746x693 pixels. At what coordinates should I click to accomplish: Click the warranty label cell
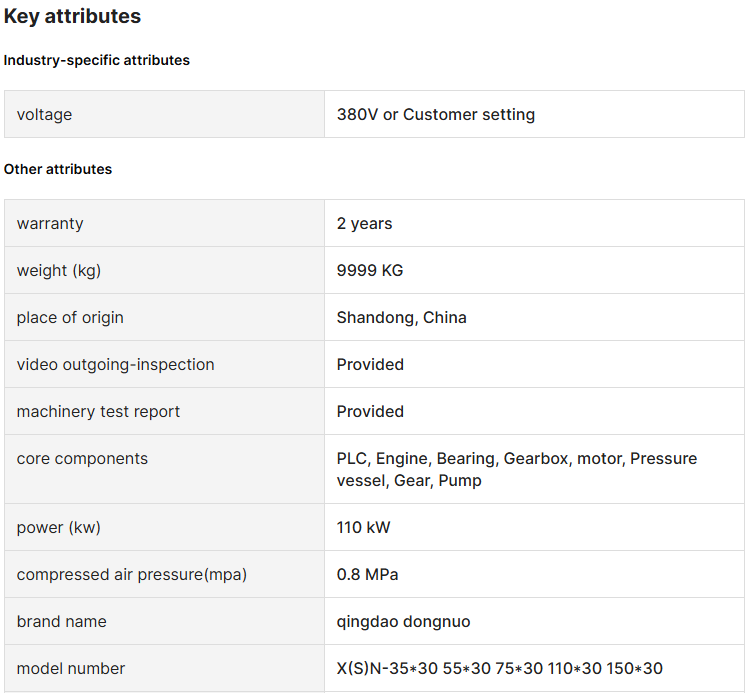click(x=165, y=223)
